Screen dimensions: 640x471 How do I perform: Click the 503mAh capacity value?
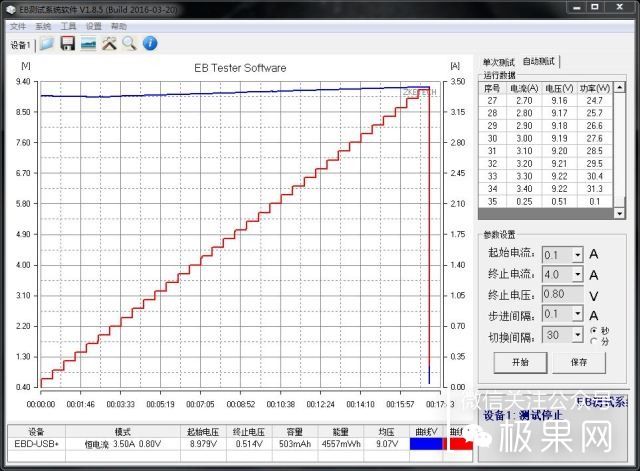pos(294,444)
